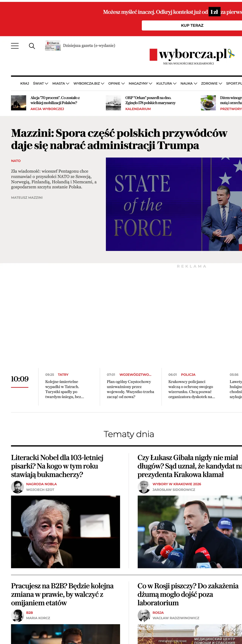Click the wyborcza.pl logo

click(x=192, y=55)
